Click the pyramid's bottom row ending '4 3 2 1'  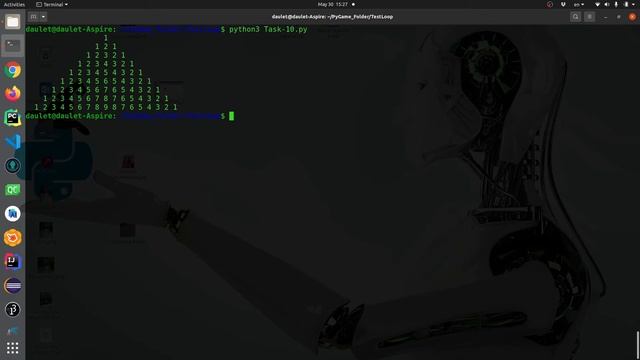point(106,107)
